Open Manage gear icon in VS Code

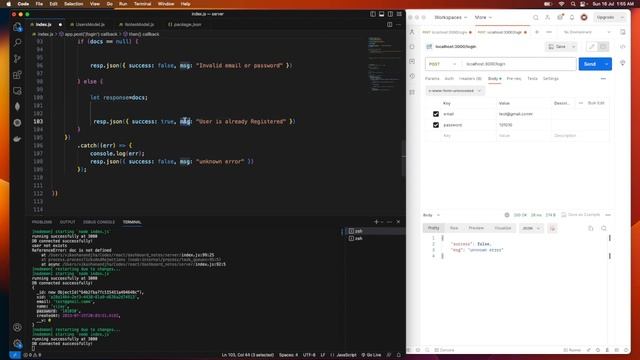pyautogui.click(x=17, y=343)
